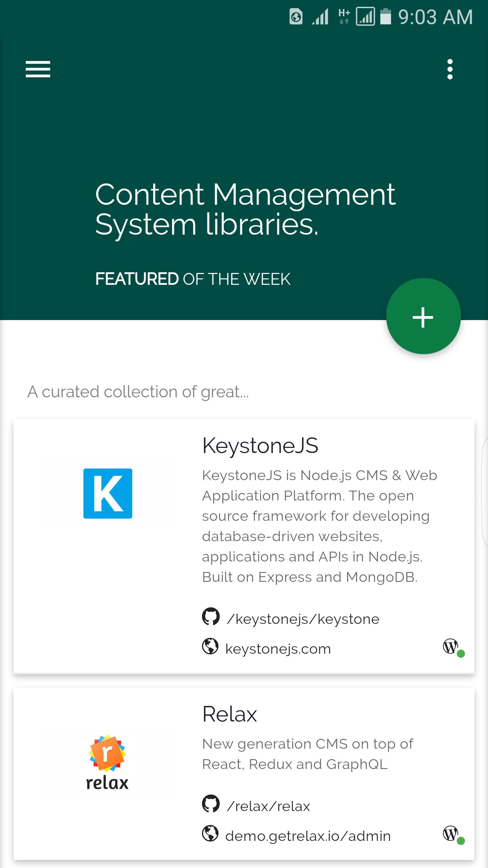Open the Relax card title
488x868 pixels.
[229, 714]
